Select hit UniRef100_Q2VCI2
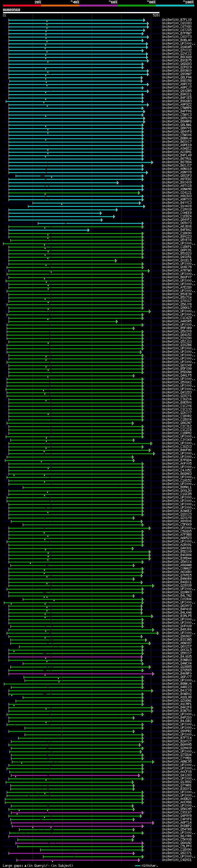The height and width of the screenshot is (868, 197). tap(177, 54)
